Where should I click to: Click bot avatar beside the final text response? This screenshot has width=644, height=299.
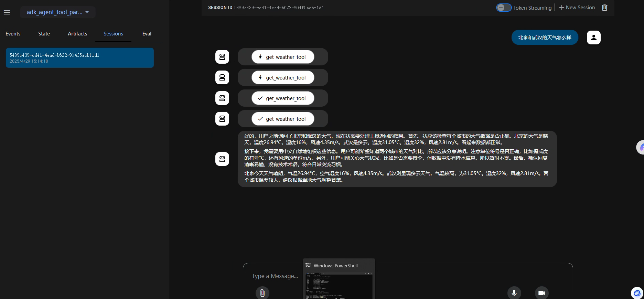pyautogui.click(x=222, y=159)
